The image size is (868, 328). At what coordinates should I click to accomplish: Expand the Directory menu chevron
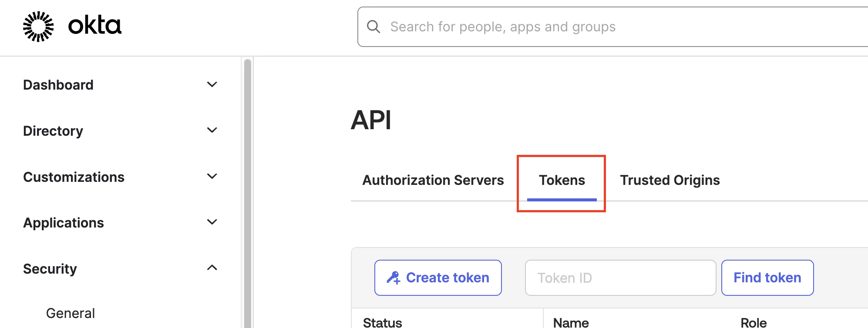pos(212,130)
